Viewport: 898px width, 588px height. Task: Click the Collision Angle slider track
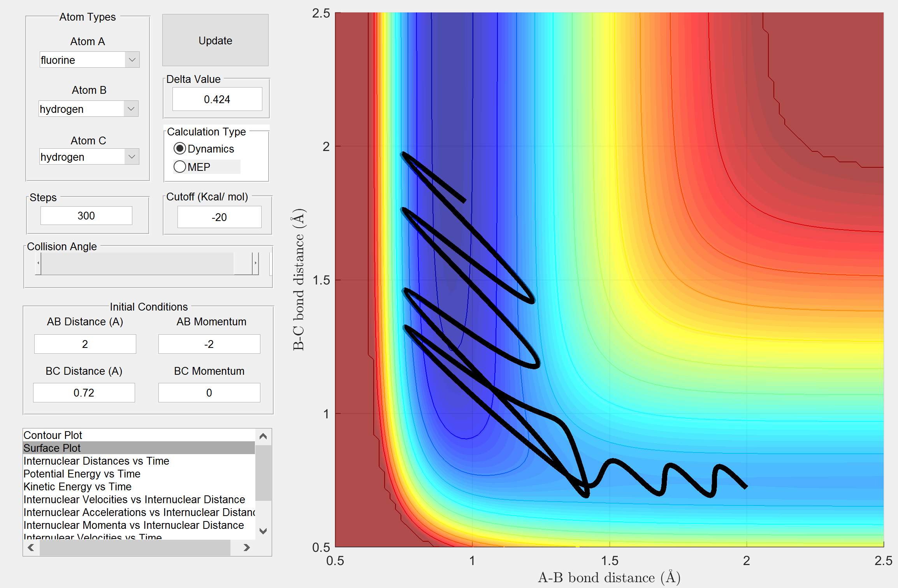pos(136,263)
